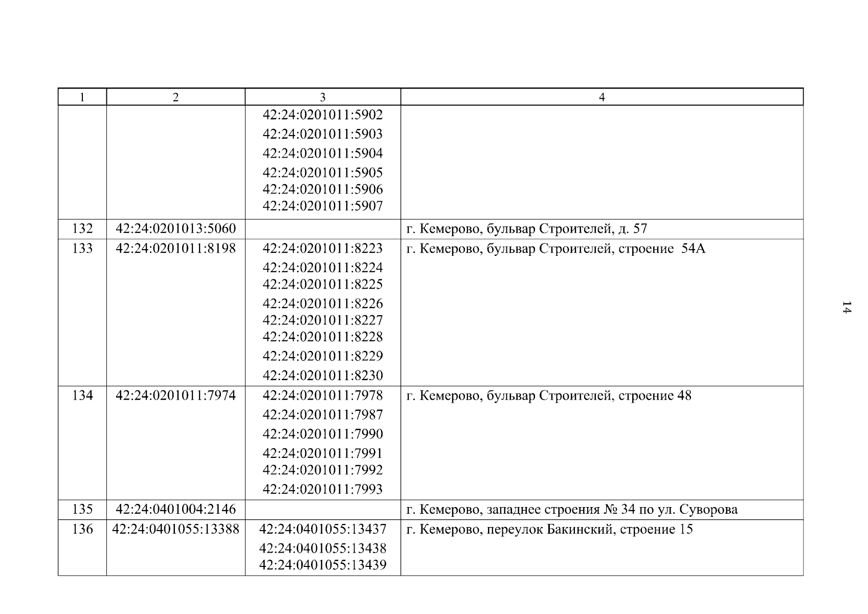Select cadastral number 42:24:0201011:8230

[322, 376]
